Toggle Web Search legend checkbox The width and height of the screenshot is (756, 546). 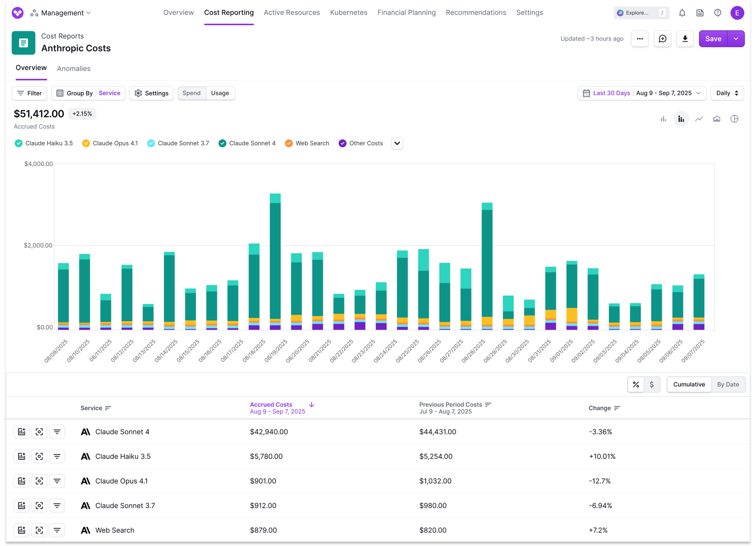pos(289,143)
